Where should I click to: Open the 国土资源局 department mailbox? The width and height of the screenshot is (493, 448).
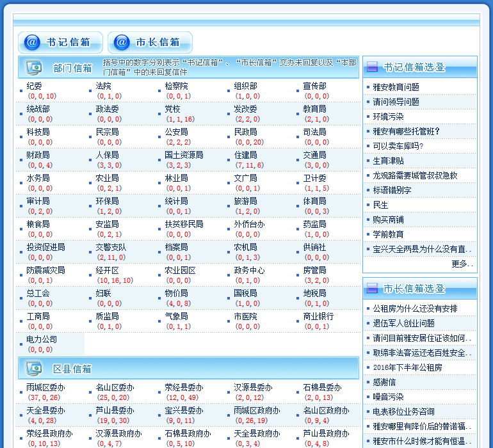[x=184, y=155]
